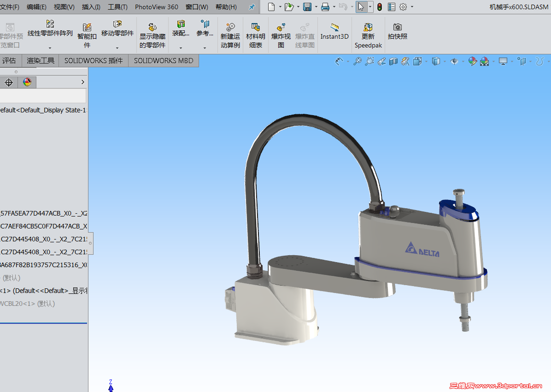551x392 pixels.
Task: Click the View Orientation cube icon
Action: point(417,61)
